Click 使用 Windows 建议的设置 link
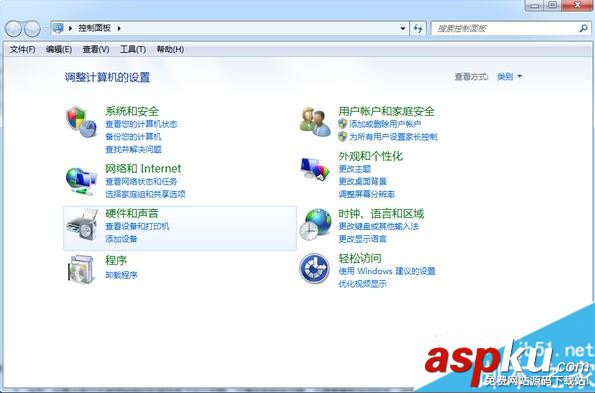Screen dimensions: 595x393 click(387, 271)
